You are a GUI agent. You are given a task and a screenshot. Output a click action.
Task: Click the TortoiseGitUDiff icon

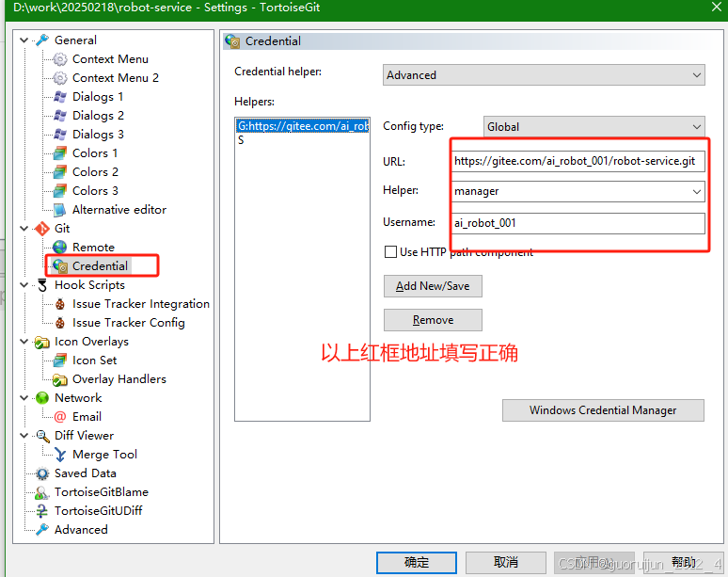point(42,510)
